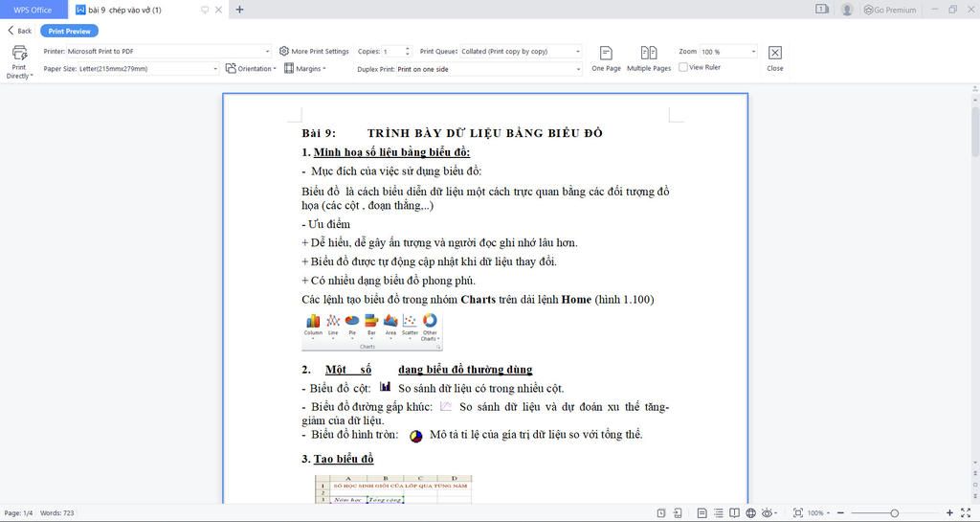Zoom in with the plus button in status bar
Viewport: 980px width, 522px height.
pyautogui.click(x=949, y=512)
